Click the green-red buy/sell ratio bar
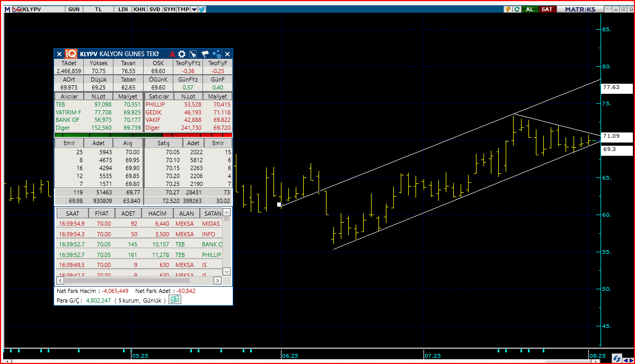 click(x=143, y=135)
